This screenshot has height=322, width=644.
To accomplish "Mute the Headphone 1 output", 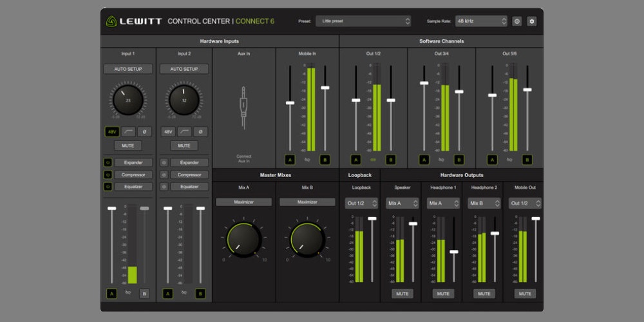I will [443, 294].
